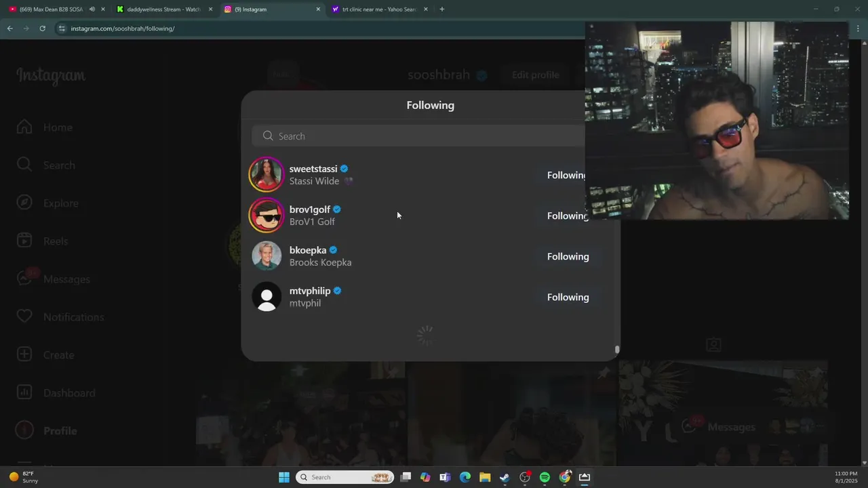Click Following button next to mtvphilip
868x488 pixels.
coord(568,298)
